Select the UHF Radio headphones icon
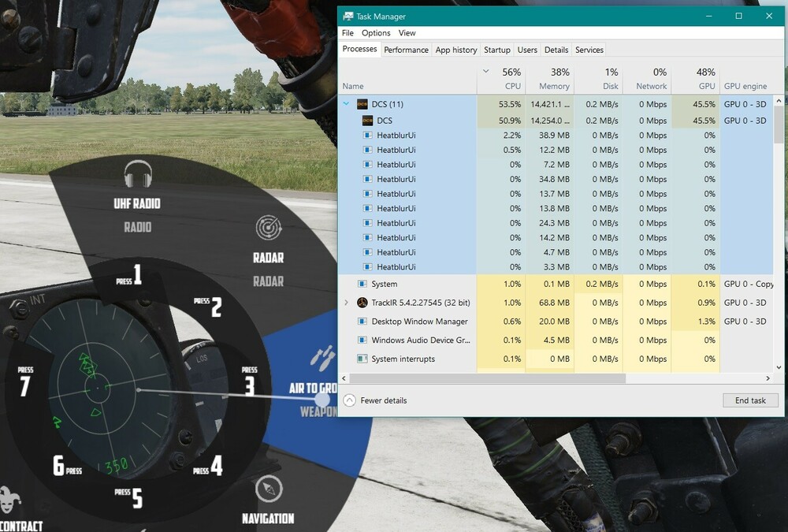Viewport: 788px width, 532px height. [138, 174]
